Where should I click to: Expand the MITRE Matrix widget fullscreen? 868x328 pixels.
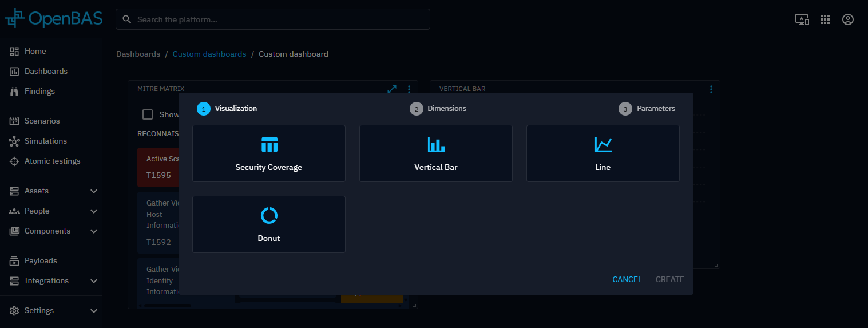[x=392, y=89]
